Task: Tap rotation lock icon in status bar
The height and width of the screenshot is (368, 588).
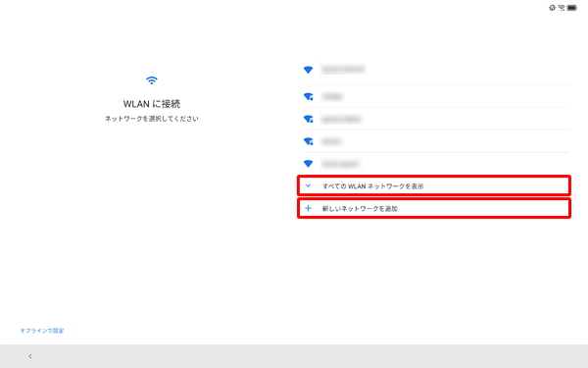Action: coord(552,8)
